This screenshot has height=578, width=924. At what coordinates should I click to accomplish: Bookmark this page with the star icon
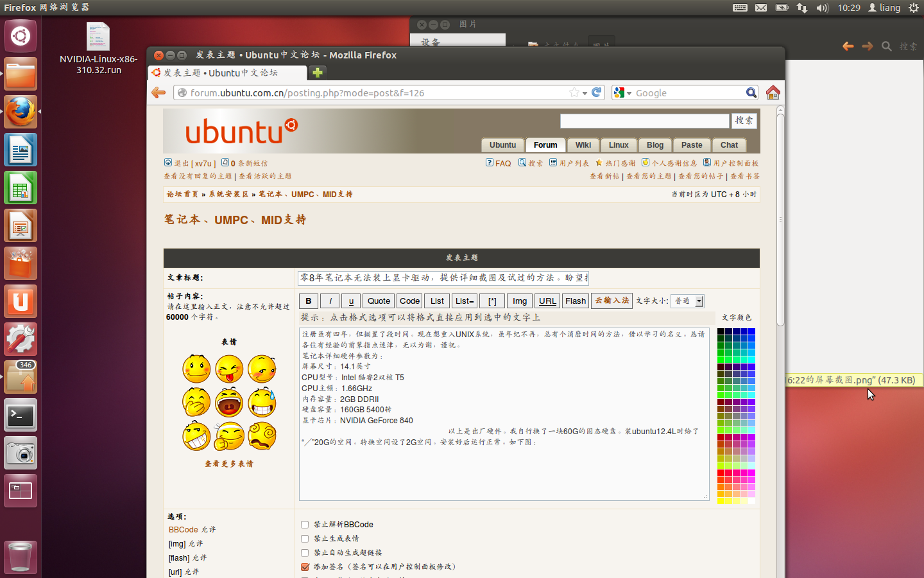[x=574, y=92]
